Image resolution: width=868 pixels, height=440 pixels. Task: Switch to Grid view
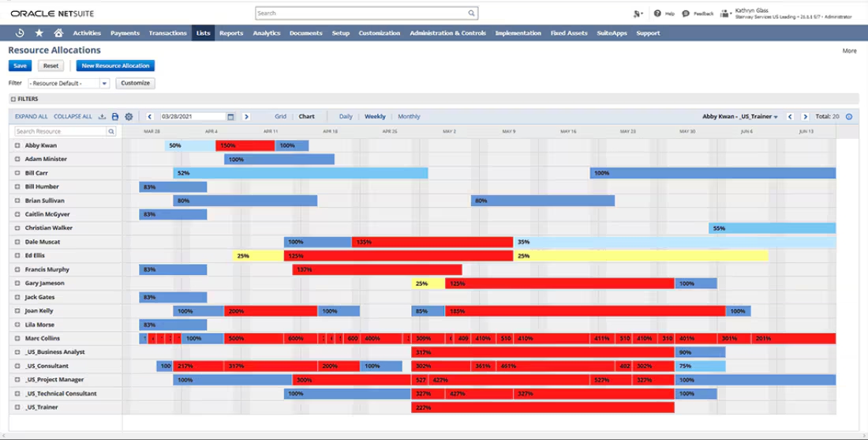pyautogui.click(x=281, y=116)
